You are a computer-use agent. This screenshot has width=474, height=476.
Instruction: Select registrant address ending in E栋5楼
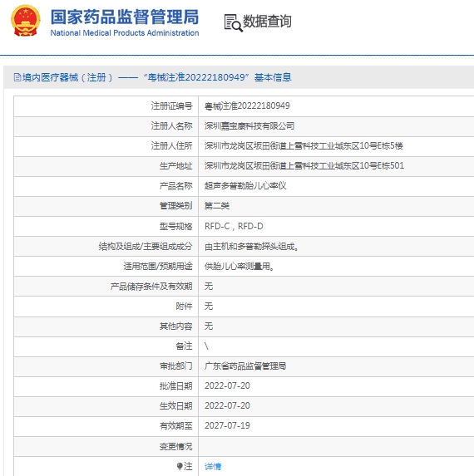(x=304, y=145)
